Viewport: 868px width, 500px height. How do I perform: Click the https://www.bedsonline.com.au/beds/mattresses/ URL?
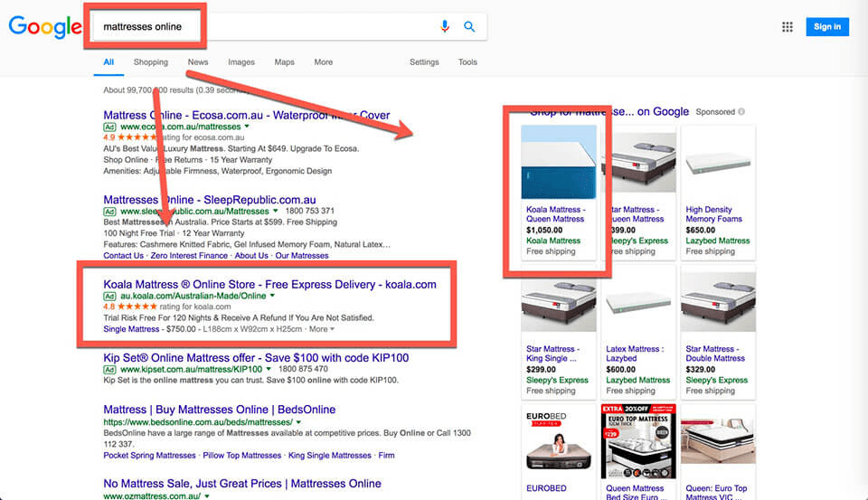pyautogui.click(x=198, y=422)
